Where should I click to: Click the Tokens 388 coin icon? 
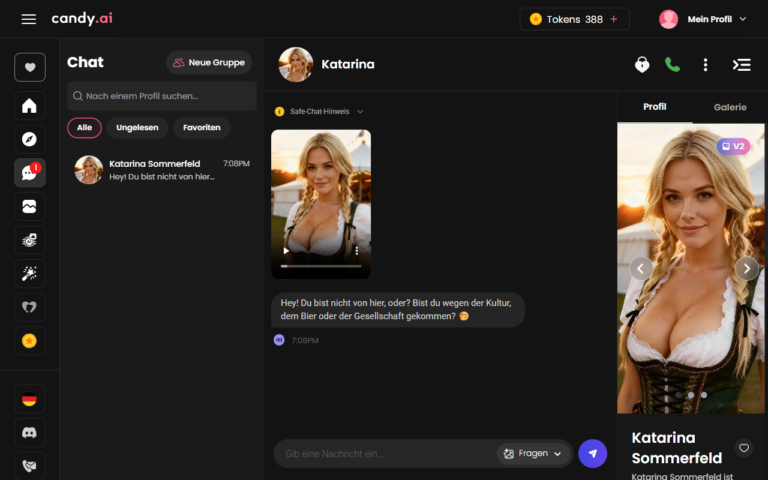pos(536,19)
